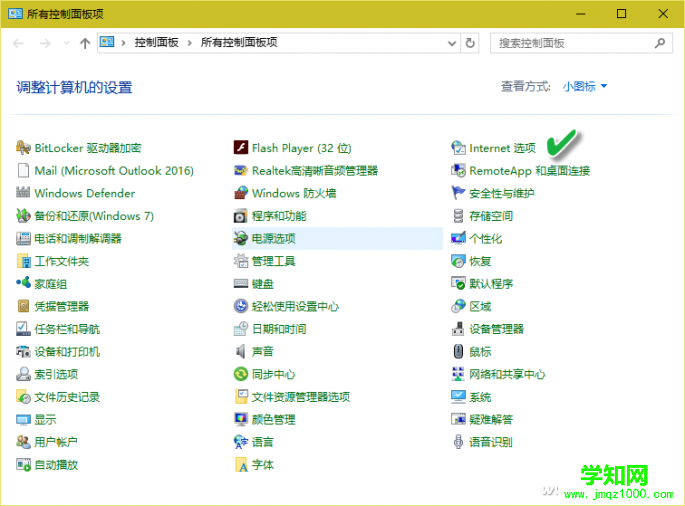685x506 pixels.
Task: Open the 区域 link
Action: coord(480,306)
